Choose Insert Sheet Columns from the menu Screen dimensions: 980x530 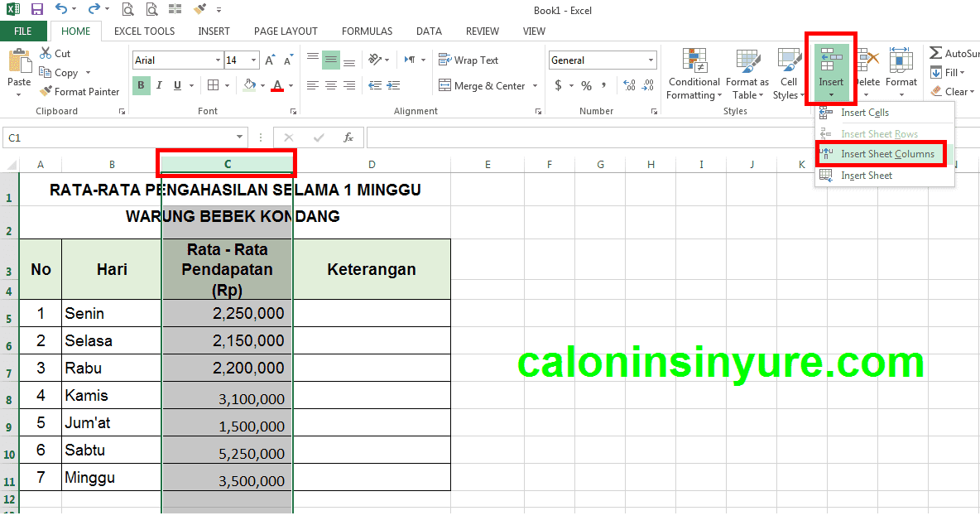click(887, 153)
